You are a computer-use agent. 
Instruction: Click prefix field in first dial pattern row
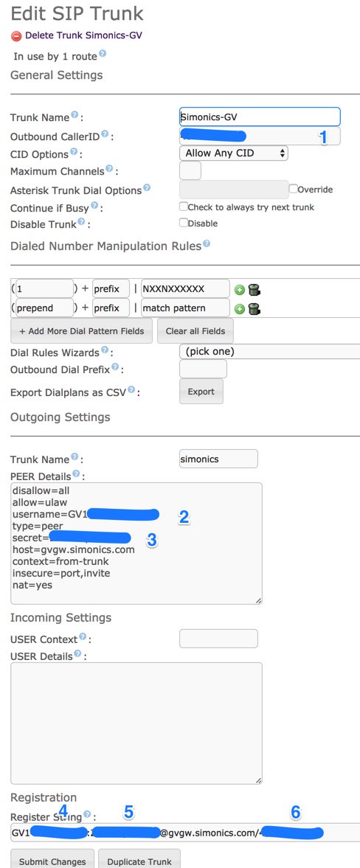click(111, 289)
